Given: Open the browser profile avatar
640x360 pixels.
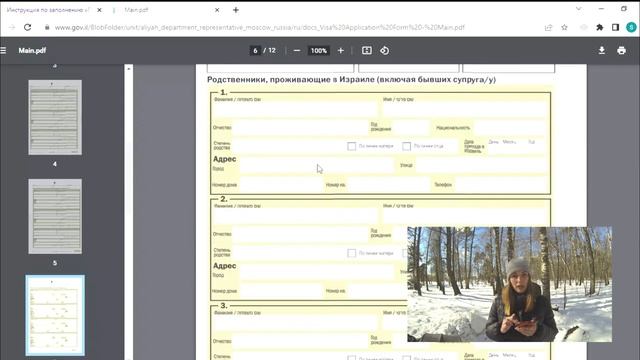Looking at the screenshot, I should (631, 27).
